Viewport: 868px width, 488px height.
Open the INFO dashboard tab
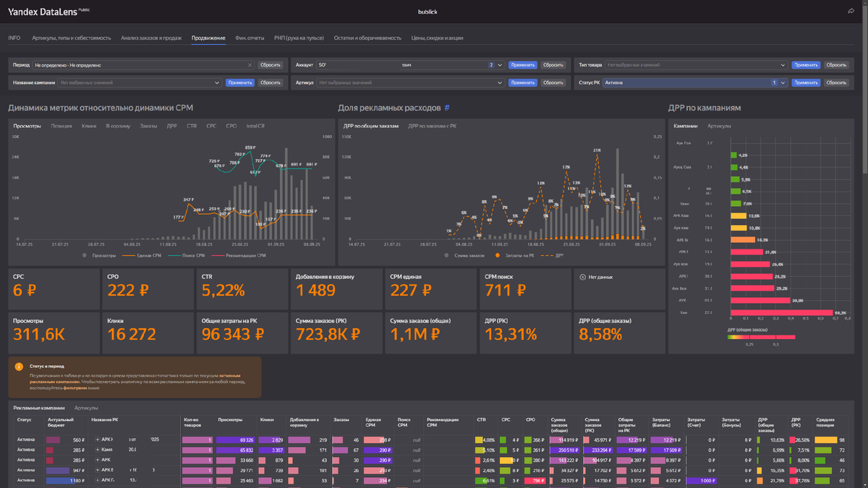(x=14, y=38)
